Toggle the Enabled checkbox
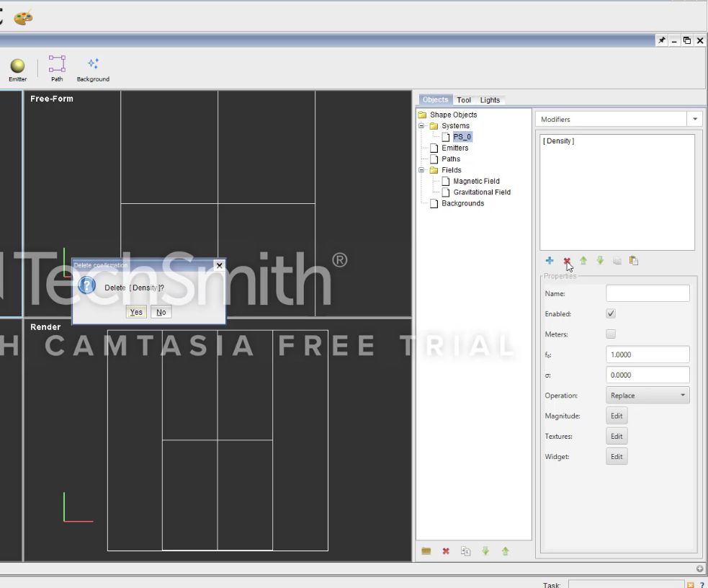 (x=611, y=313)
